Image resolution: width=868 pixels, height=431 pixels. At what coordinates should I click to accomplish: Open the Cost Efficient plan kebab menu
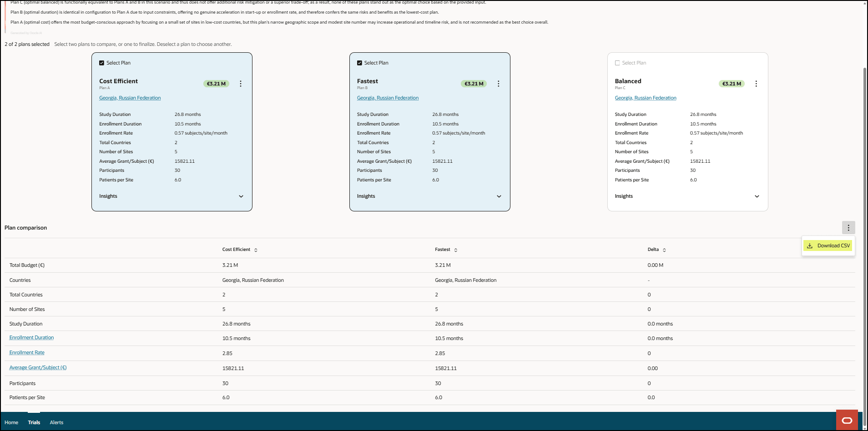[x=241, y=84]
